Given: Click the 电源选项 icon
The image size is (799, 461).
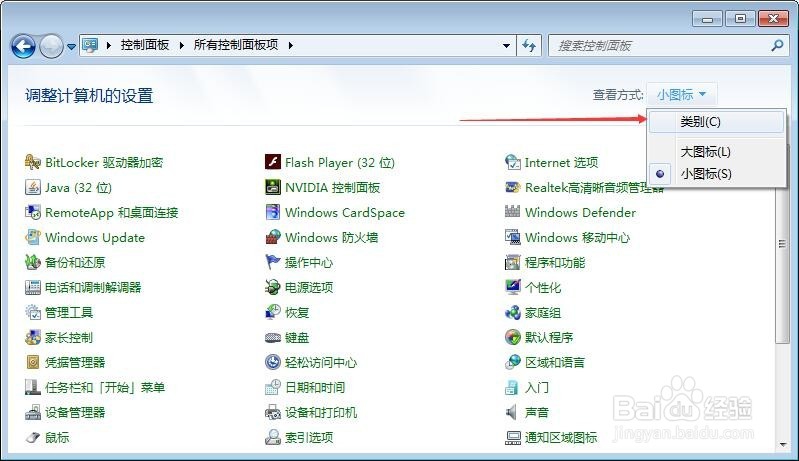Looking at the screenshot, I should (x=273, y=287).
